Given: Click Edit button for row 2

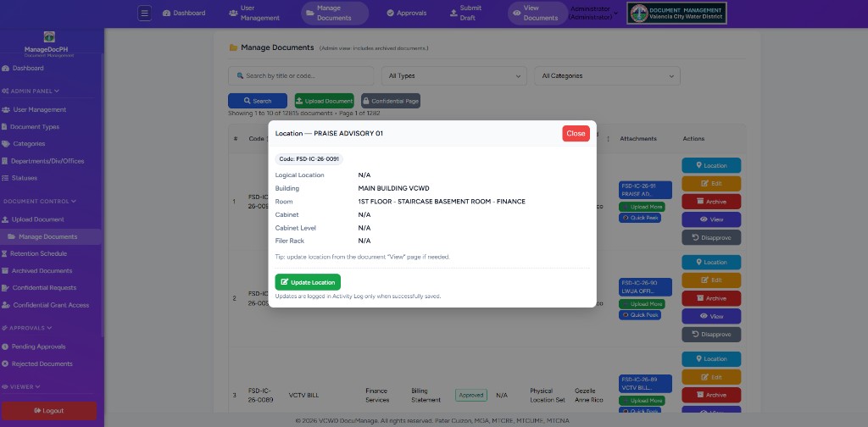Looking at the screenshot, I should [x=711, y=280].
